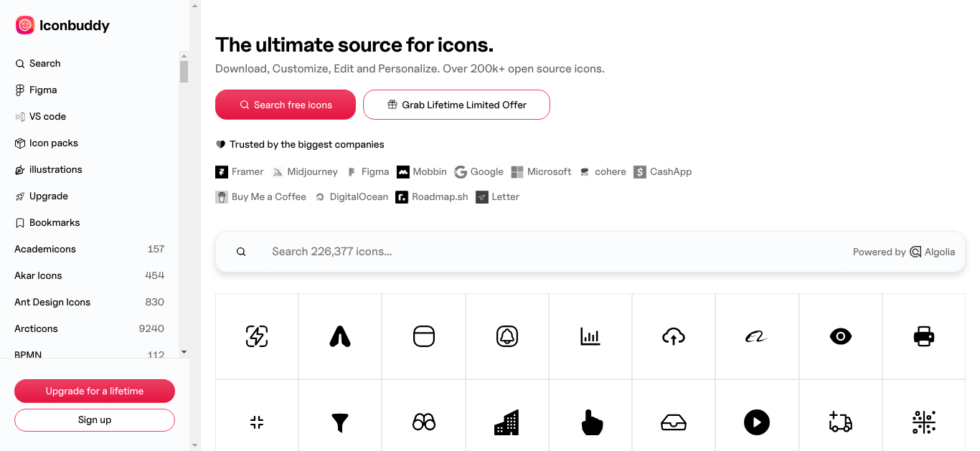
Task: Open the cloud upload icon
Action: point(674,336)
